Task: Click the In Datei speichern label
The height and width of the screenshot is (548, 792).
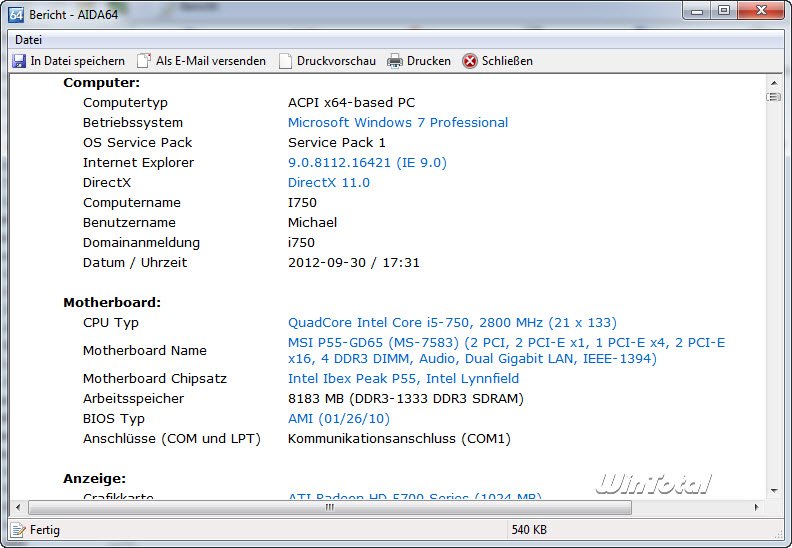Action: pyautogui.click(x=77, y=61)
